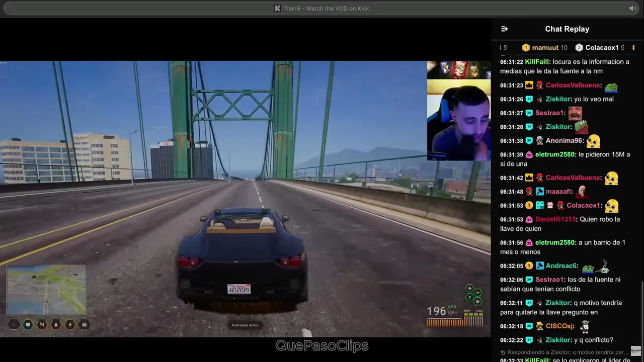This screenshot has width=644, height=362.
Task: Click the chick emote in the 06:31:42 message
Action: pyautogui.click(x=611, y=178)
